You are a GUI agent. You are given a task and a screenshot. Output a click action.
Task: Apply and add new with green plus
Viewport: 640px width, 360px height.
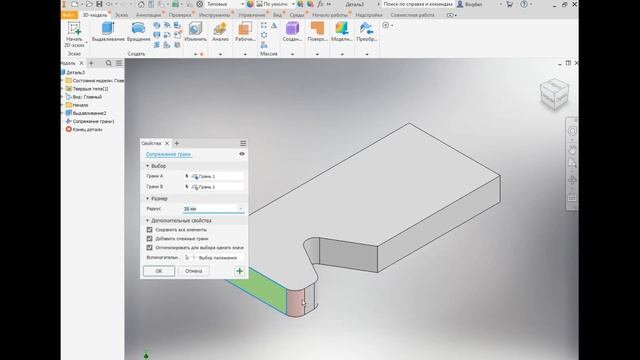(x=240, y=271)
